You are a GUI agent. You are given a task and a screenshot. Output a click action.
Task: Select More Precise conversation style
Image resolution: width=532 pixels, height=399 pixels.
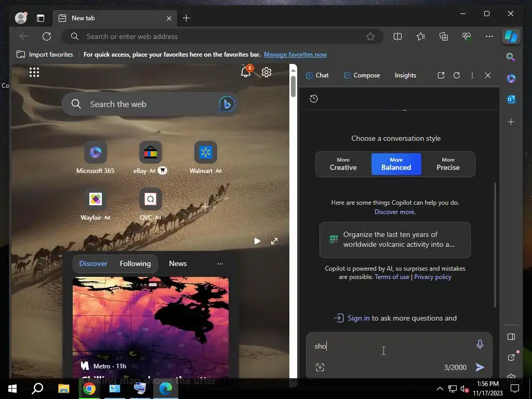point(448,164)
